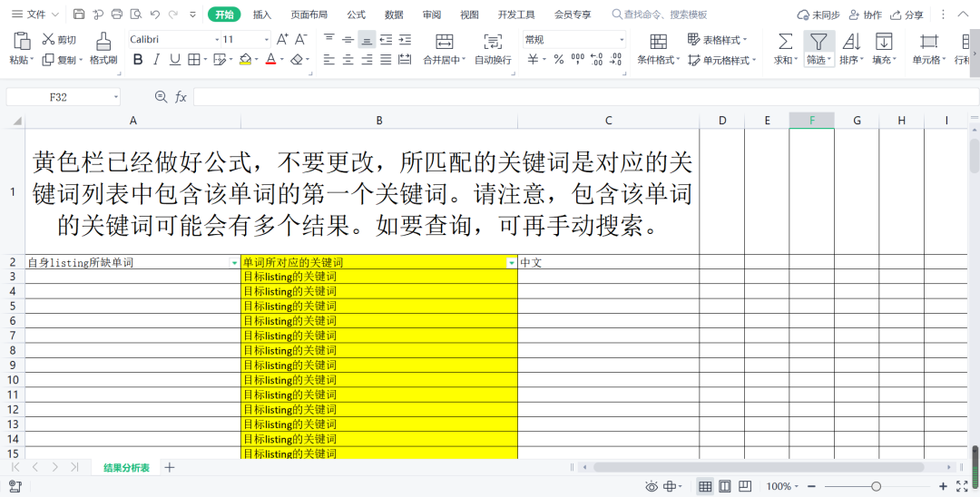Click the 分享 share button
The width and height of the screenshot is (980, 497).
906,15
